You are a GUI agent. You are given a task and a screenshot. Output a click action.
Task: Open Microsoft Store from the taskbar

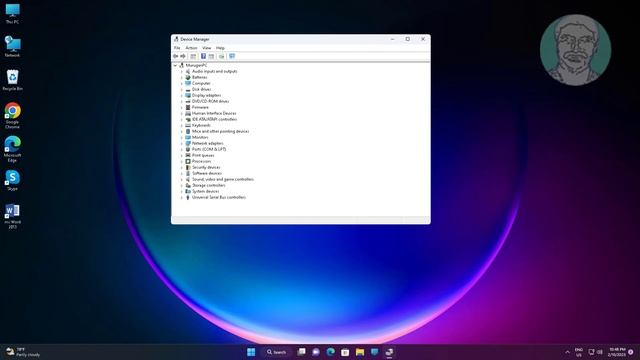pyautogui.click(x=345, y=352)
